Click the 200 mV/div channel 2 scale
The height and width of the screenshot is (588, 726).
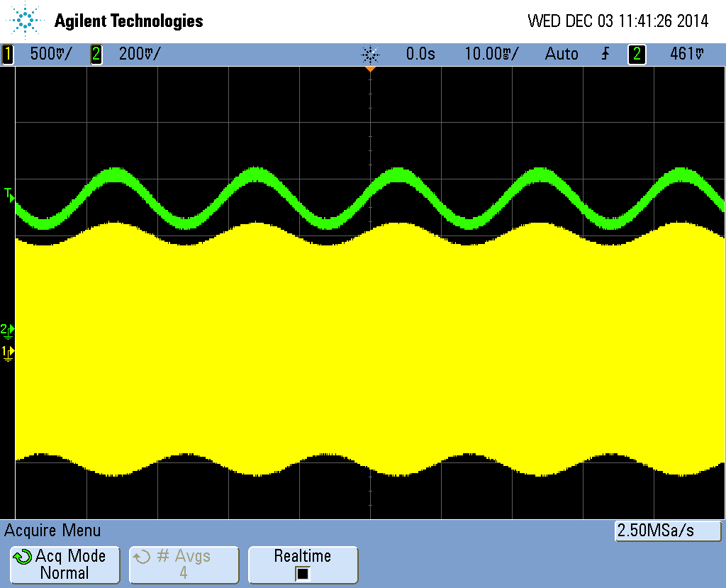[x=139, y=54]
